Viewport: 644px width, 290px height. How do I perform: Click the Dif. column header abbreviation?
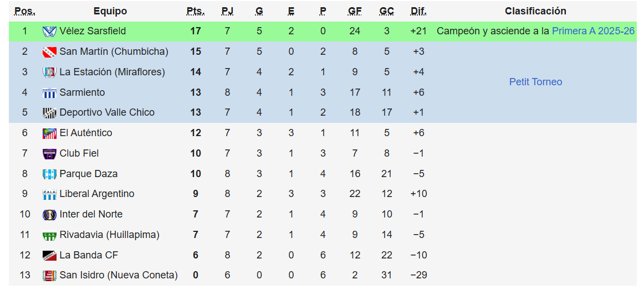point(418,11)
